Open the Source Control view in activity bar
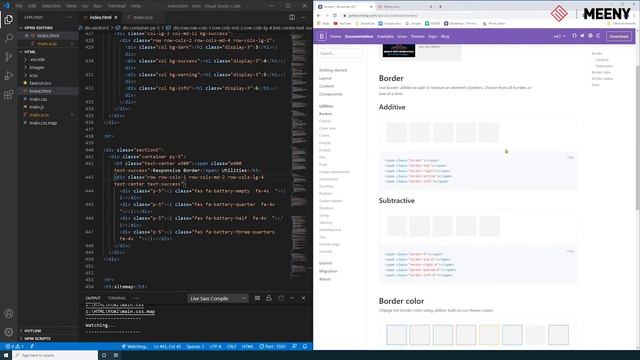Image resolution: width=640 pixels, height=360 pixels. (9, 57)
